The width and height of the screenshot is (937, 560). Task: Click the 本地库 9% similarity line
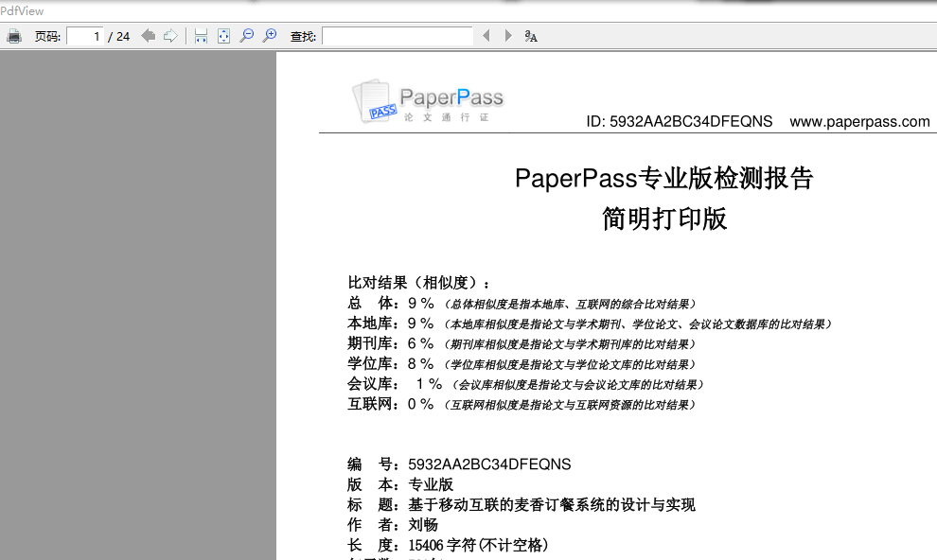[591, 324]
